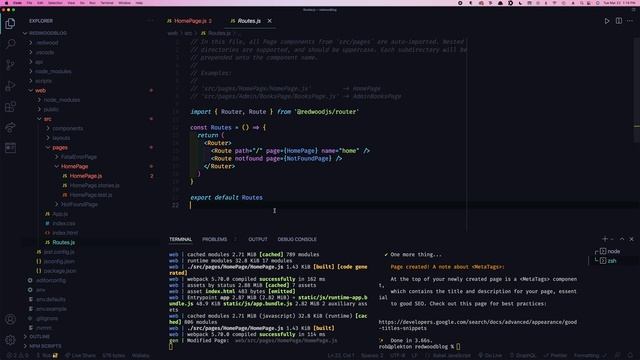
Task: Create a new terminal with the plus icon
Action: click(x=605, y=239)
